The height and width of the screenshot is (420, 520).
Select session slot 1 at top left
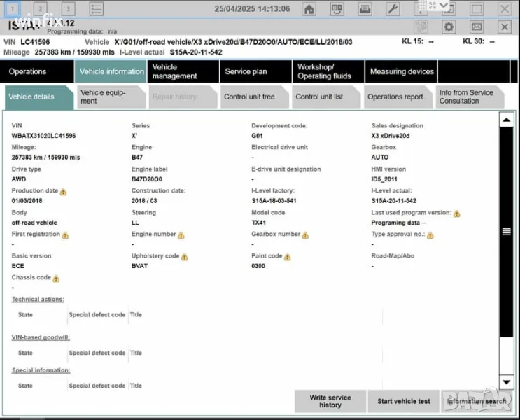point(13,9)
